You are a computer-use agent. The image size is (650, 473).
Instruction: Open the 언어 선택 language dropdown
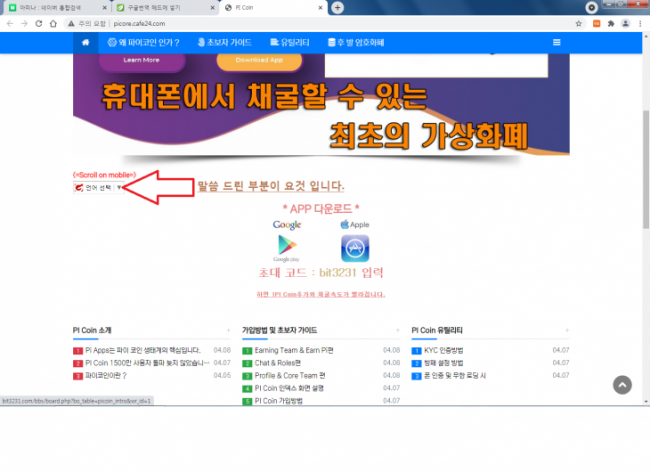(99, 188)
